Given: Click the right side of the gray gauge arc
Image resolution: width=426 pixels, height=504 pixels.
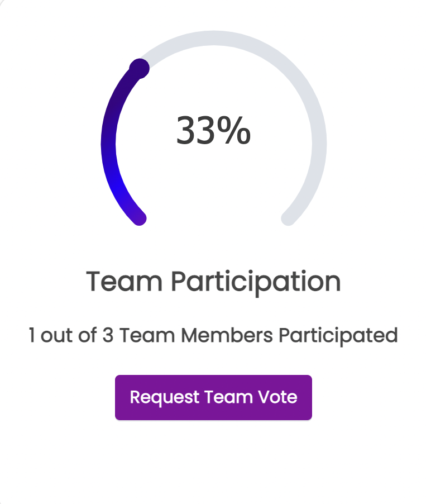Looking at the screenshot, I should tap(319, 145).
